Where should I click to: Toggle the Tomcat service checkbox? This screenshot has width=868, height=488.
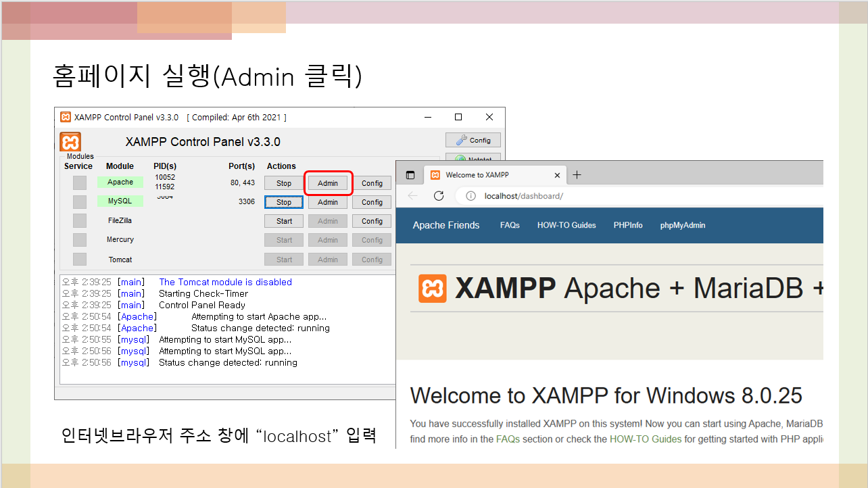[x=80, y=260]
